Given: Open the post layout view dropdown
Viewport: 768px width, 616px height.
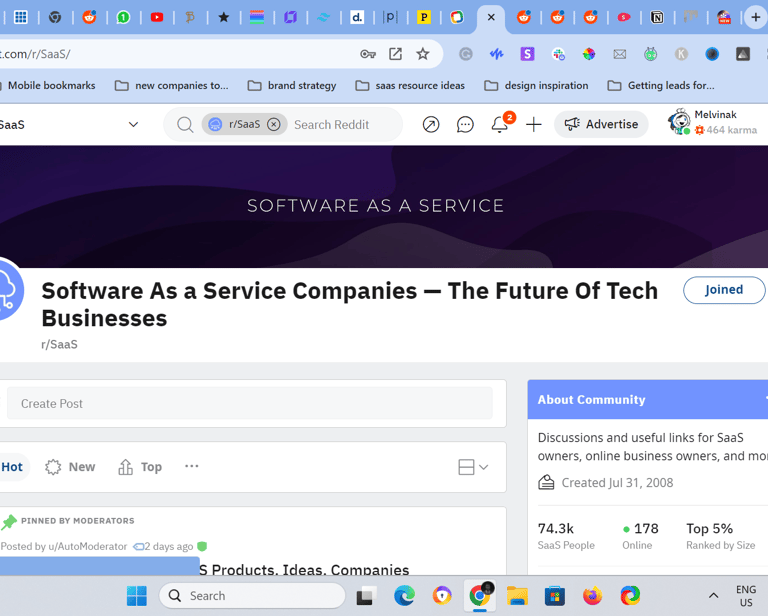Looking at the screenshot, I should coord(473,467).
